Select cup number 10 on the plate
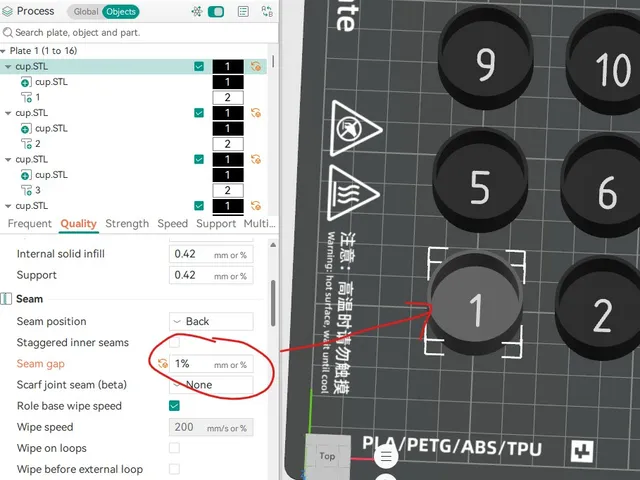 point(608,61)
